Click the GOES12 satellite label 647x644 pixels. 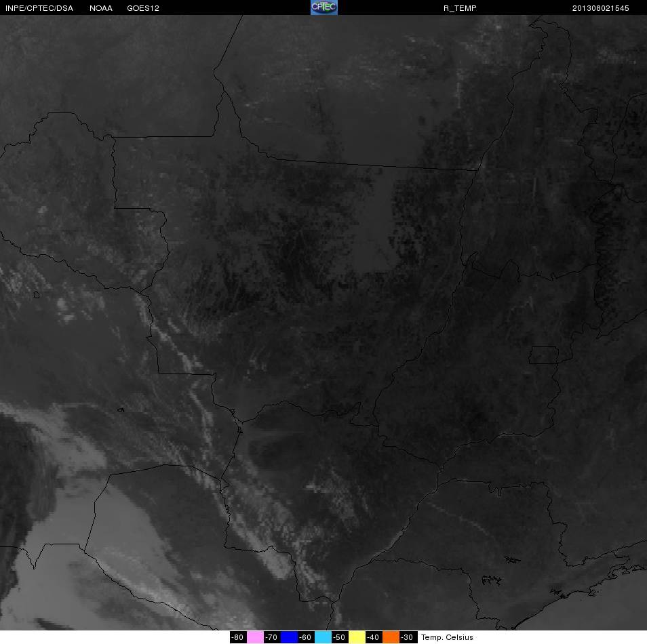click(x=143, y=8)
